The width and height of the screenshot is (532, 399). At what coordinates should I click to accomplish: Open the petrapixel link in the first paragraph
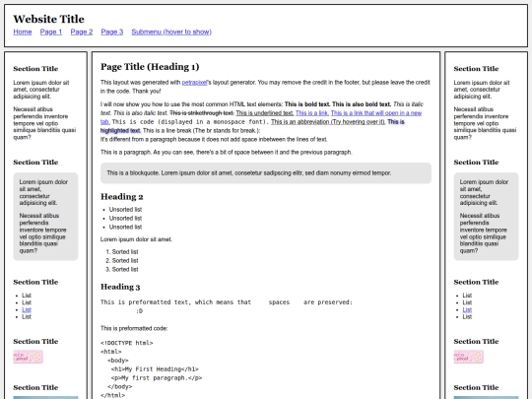pyautogui.click(x=194, y=83)
